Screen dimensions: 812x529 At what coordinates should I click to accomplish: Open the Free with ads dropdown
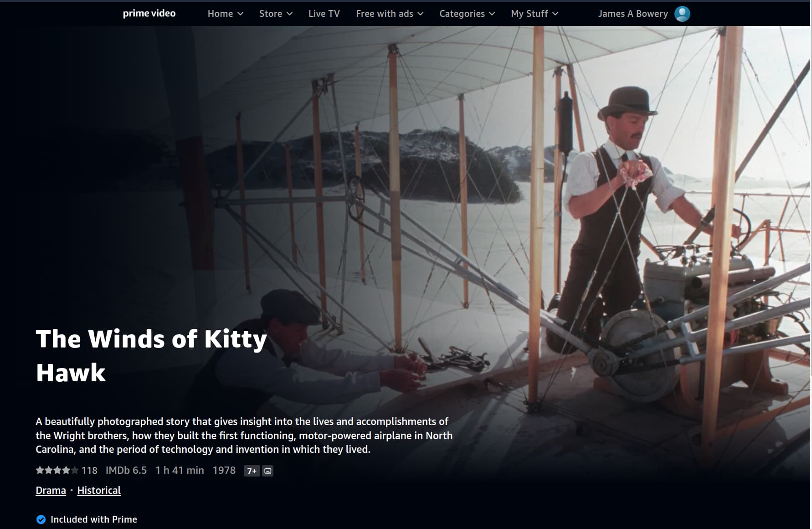[390, 14]
